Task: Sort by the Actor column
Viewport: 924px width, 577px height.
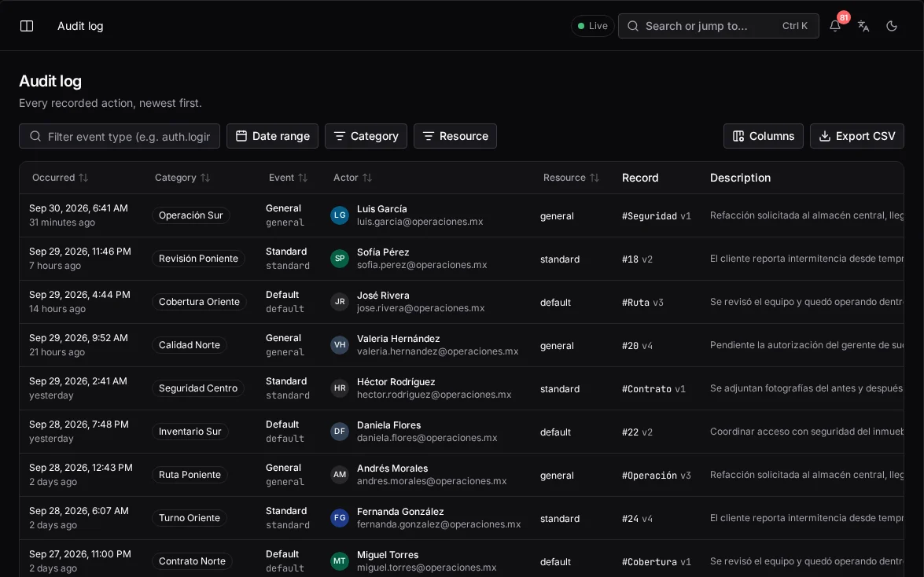Action: 352,178
